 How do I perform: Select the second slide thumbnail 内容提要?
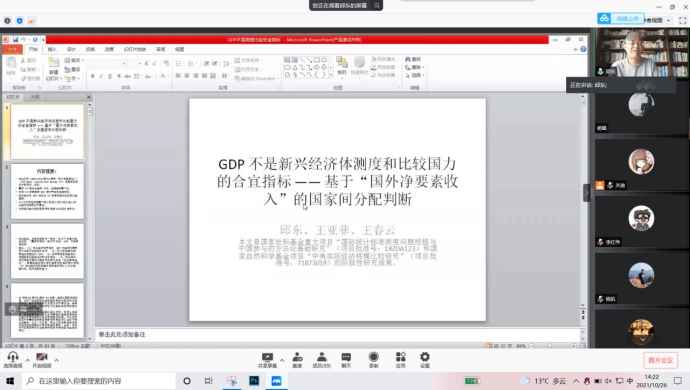(x=47, y=191)
